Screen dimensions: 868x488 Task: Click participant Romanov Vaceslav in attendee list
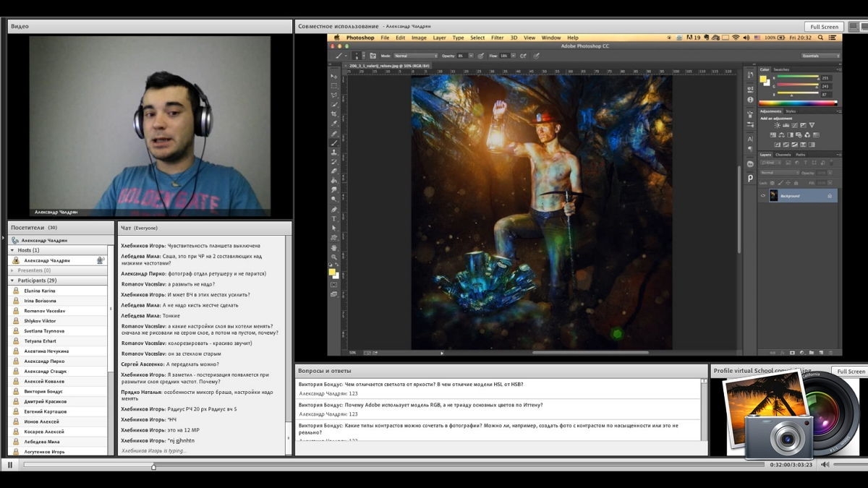tap(45, 311)
